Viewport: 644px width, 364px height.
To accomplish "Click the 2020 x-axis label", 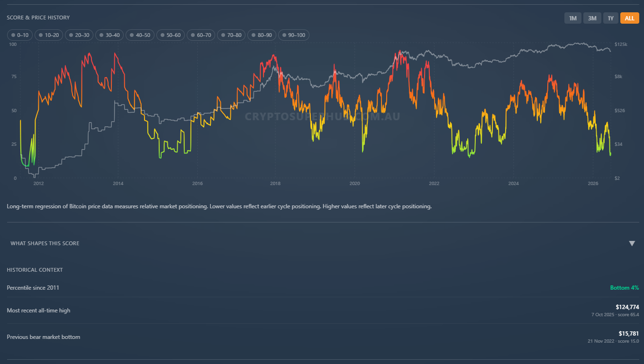I will pyautogui.click(x=355, y=184).
